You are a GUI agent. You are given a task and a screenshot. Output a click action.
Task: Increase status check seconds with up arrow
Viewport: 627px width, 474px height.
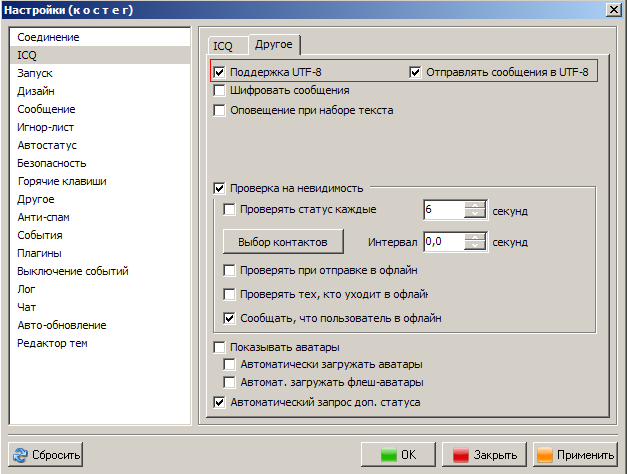[475, 205]
